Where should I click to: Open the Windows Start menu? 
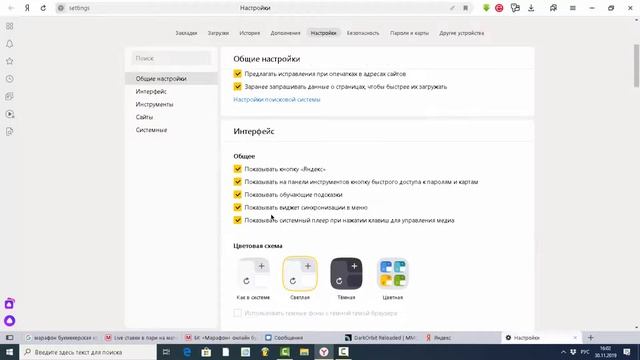tap(9, 352)
